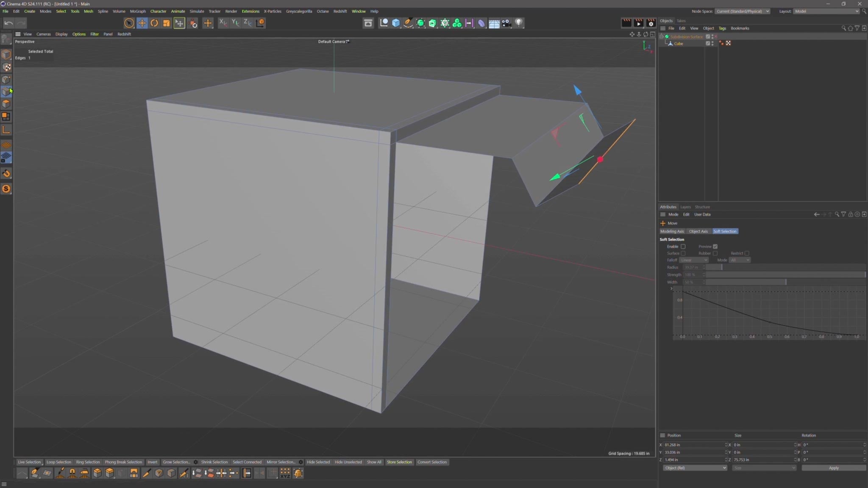868x488 pixels.
Task: Select the spline Pen tool icon
Action: tap(408, 23)
